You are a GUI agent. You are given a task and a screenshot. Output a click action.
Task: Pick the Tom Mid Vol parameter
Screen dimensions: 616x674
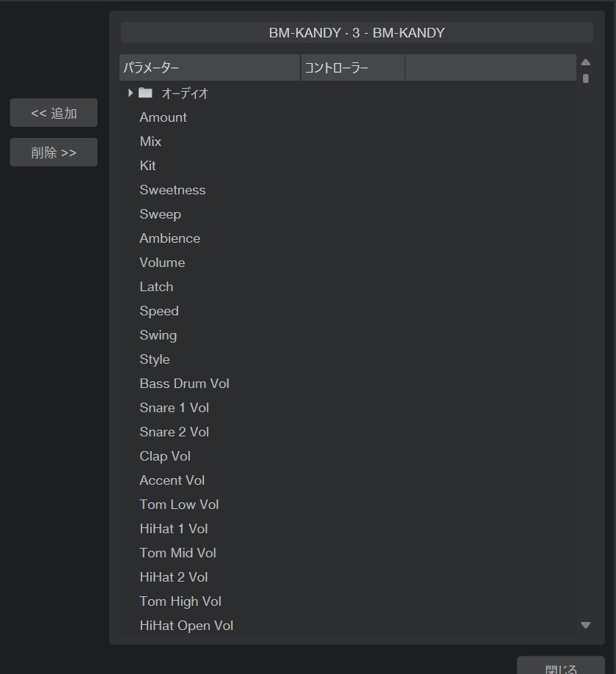coord(177,553)
